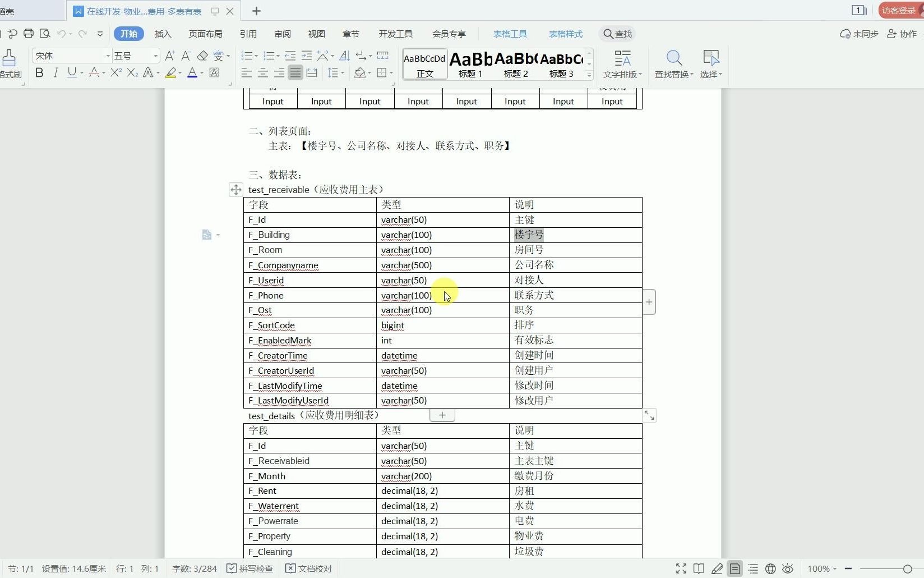This screenshot has height=578, width=924.
Task: Click table move handle icon
Action: point(236,190)
